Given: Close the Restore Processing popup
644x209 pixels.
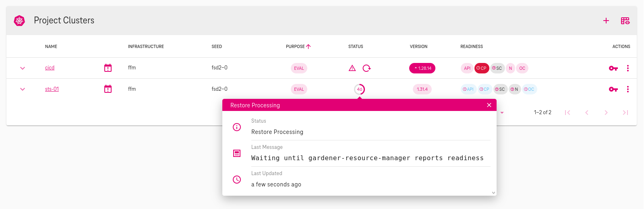Looking at the screenshot, I should pos(489,105).
